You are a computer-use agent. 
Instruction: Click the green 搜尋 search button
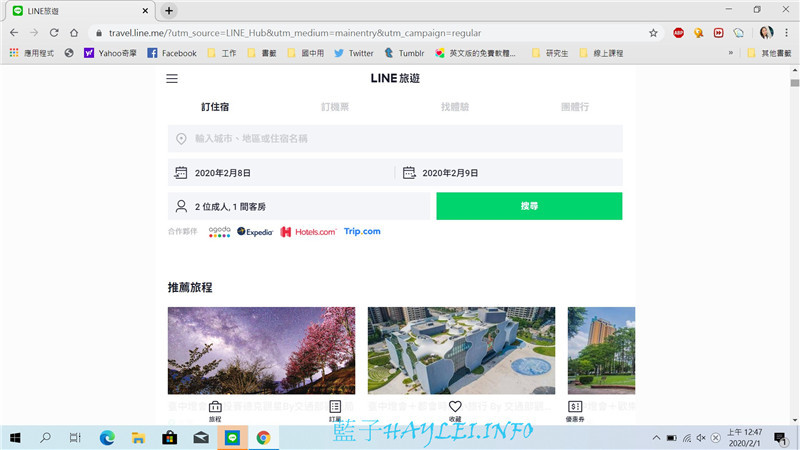[529, 206]
